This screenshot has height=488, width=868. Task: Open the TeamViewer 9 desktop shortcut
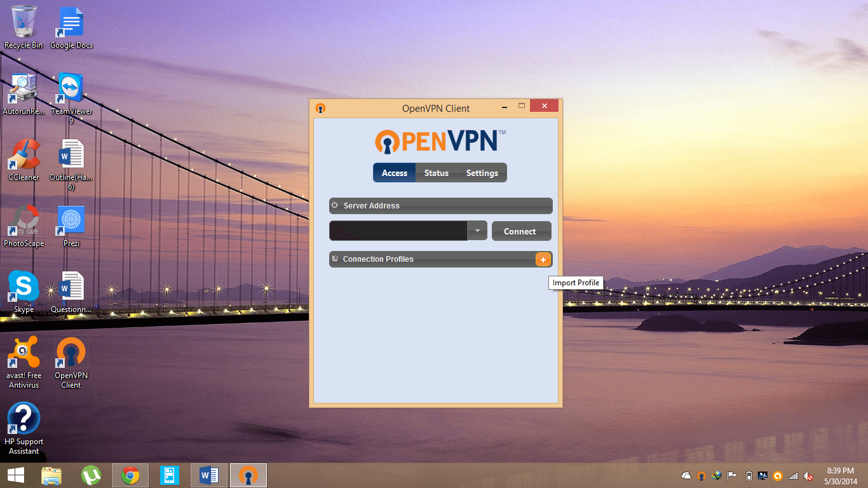point(71,93)
